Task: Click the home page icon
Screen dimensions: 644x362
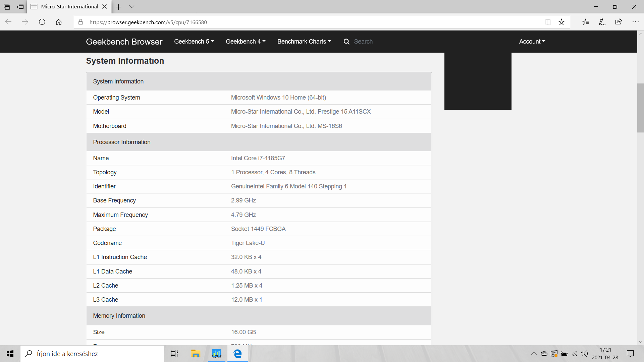Action: click(59, 22)
